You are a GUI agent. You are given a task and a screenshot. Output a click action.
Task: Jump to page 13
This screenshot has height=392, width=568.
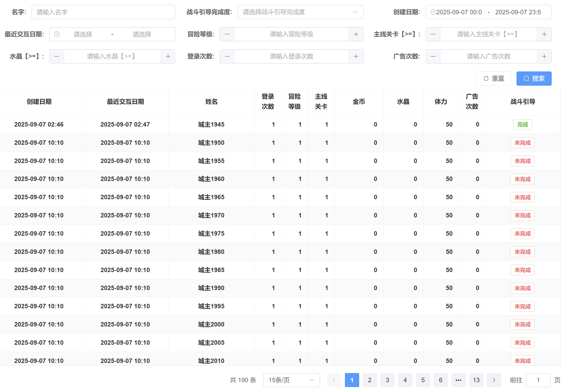click(476, 380)
